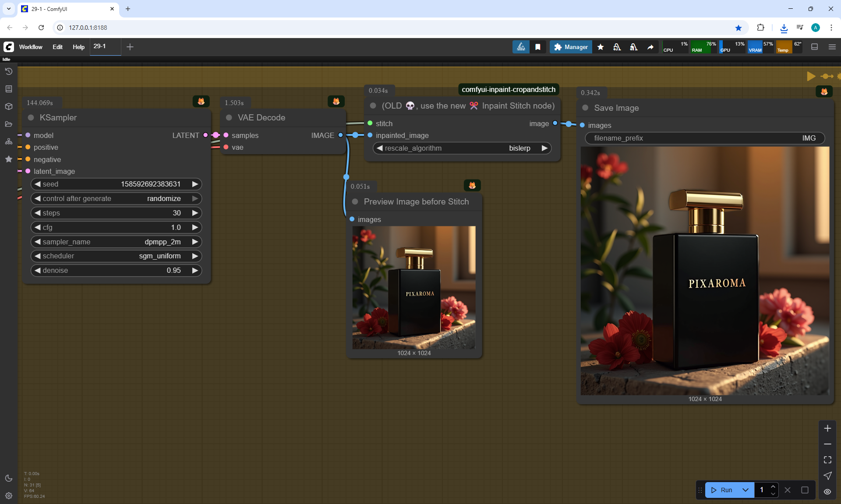Open settings gear in bottom left
The image size is (841, 504).
point(8,496)
